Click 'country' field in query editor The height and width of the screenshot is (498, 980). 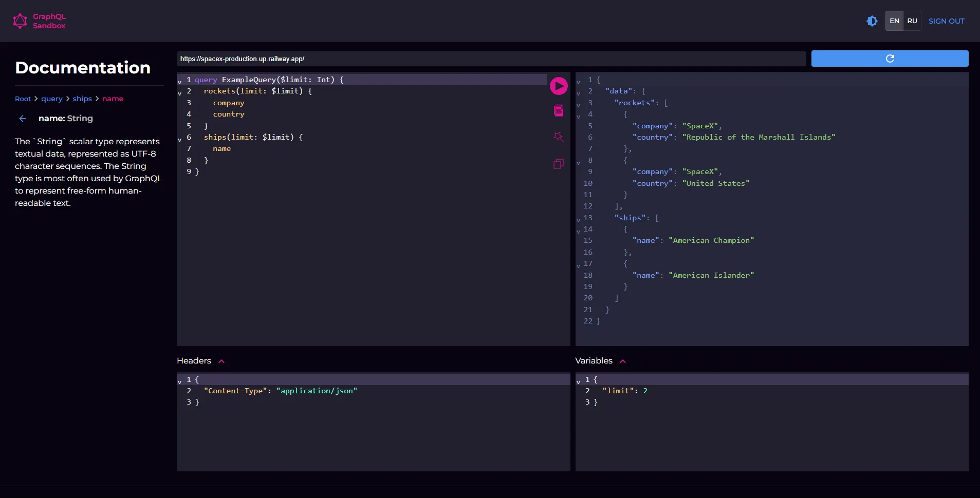[x=229, y=114]
